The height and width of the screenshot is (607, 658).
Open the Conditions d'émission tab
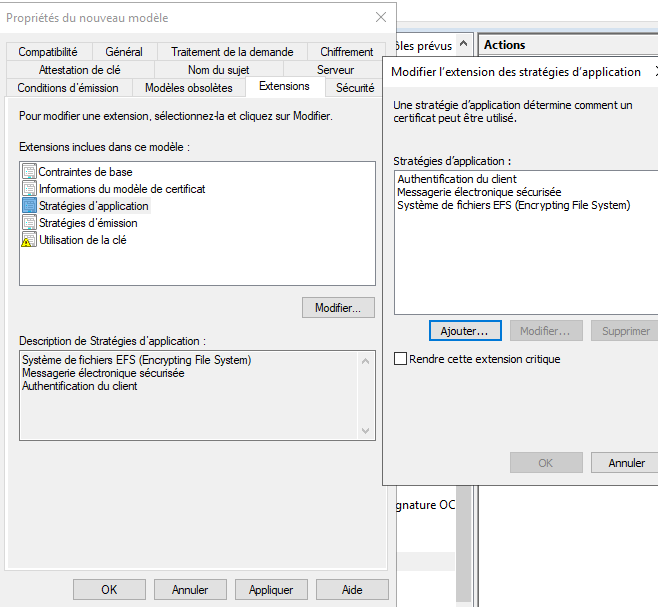[68, 88]
